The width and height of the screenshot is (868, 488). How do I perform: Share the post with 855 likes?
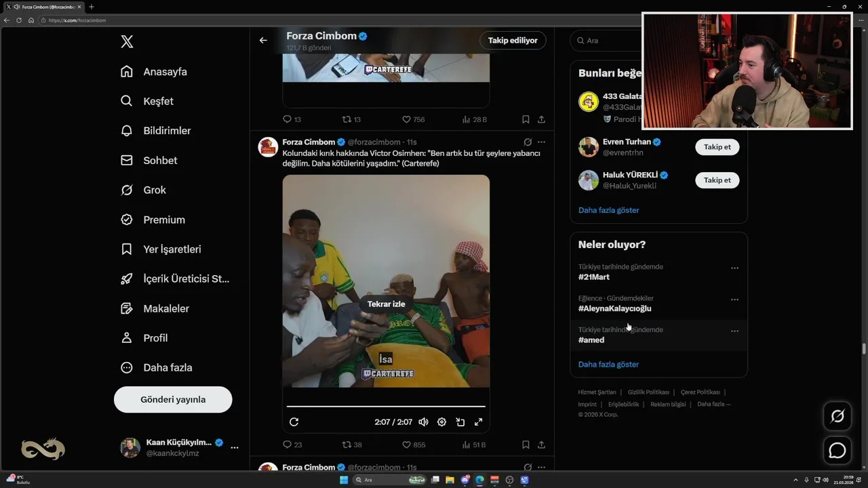coord(541,445)
